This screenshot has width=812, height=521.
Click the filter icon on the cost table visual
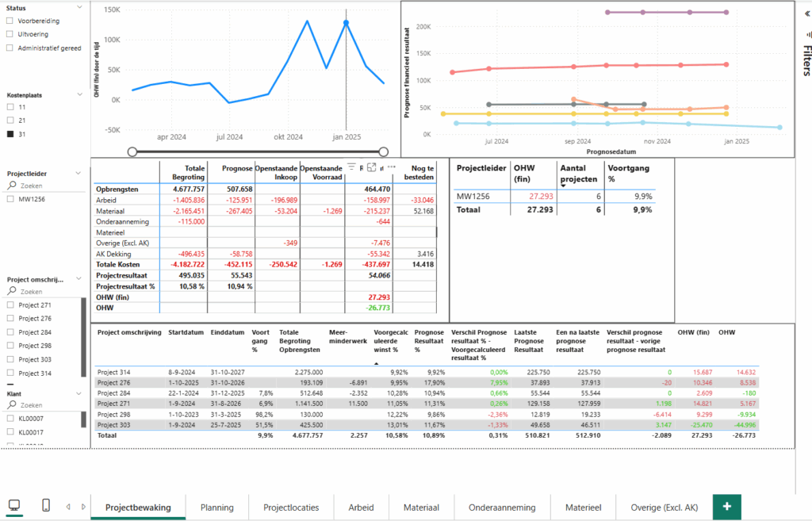coord(351,167)
